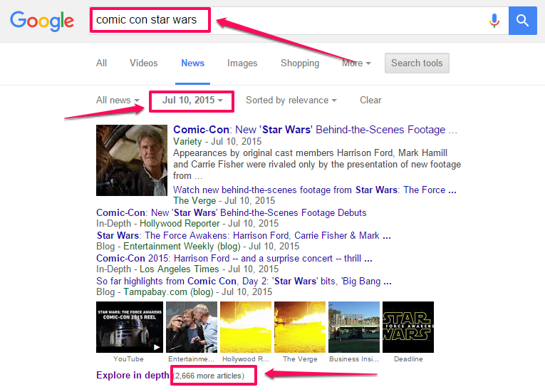Screen dimensions: 545x392
Task: Click the Google logo
Action: tap(42, 21)
